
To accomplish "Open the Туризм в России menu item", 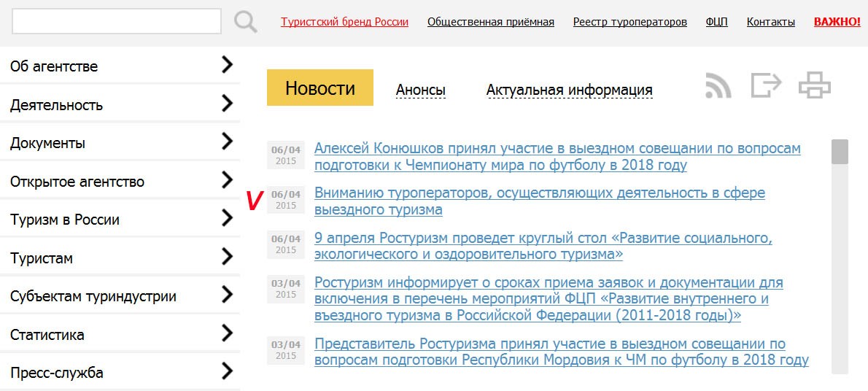I will click(x=120, y=220).
